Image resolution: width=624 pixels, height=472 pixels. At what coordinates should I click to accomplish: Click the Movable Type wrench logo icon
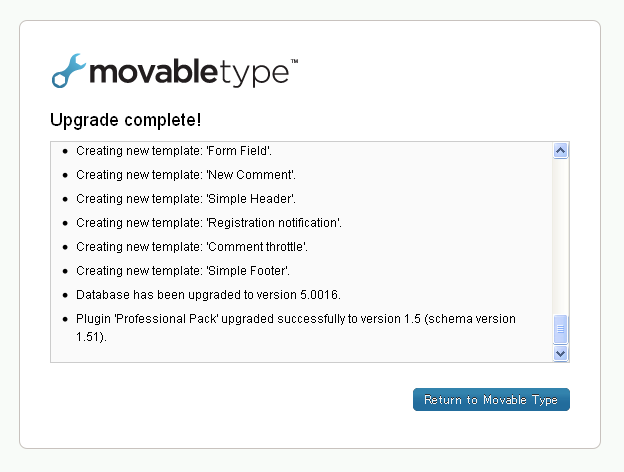pos(68,70)
